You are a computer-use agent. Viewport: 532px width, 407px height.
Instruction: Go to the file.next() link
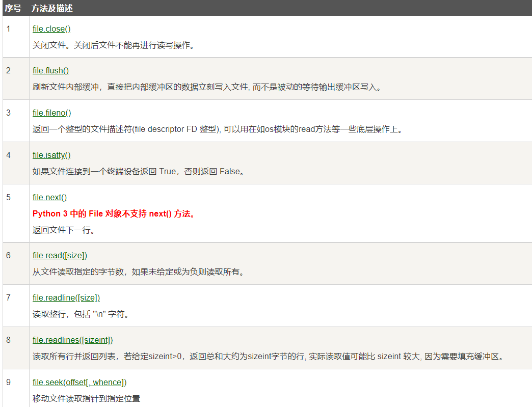tap(49, 198)
